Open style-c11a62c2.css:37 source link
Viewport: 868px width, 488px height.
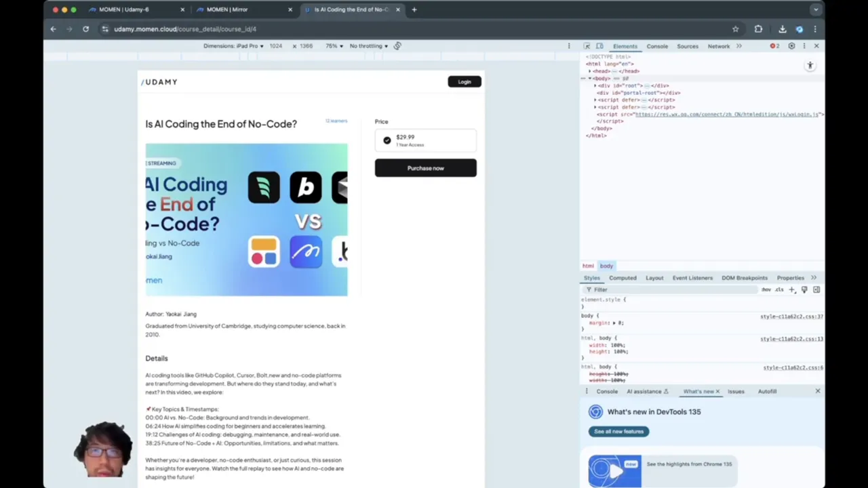coord(791,317)
